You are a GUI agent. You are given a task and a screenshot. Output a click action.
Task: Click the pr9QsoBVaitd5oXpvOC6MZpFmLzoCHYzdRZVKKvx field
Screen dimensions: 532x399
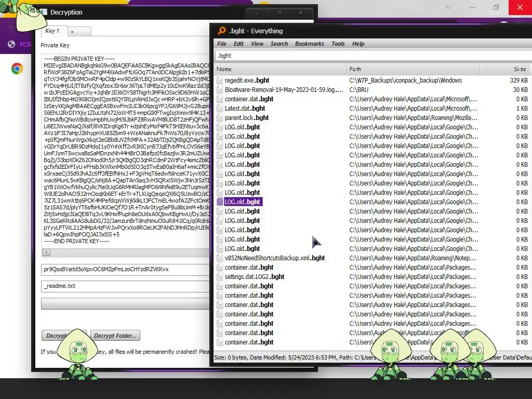[x=126, y=270]
